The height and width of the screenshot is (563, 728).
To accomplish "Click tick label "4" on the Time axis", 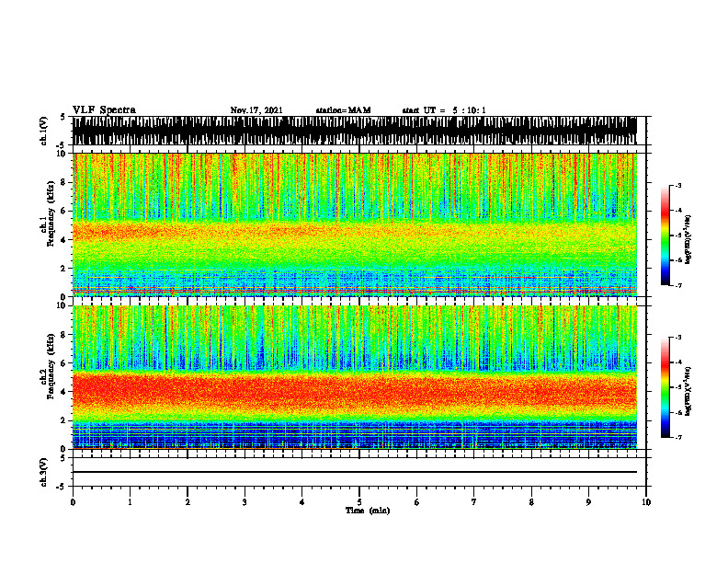I will click(x=301, y=502).
